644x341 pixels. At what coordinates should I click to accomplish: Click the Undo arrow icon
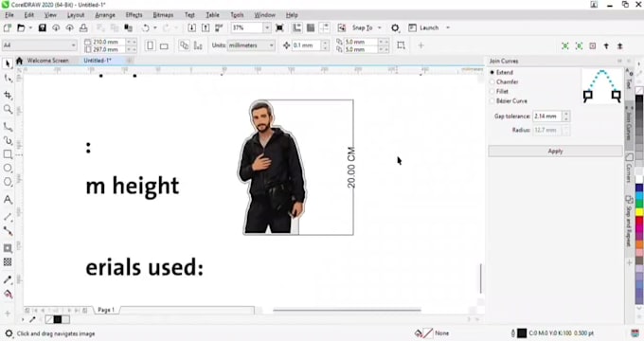tap(146, 27)
